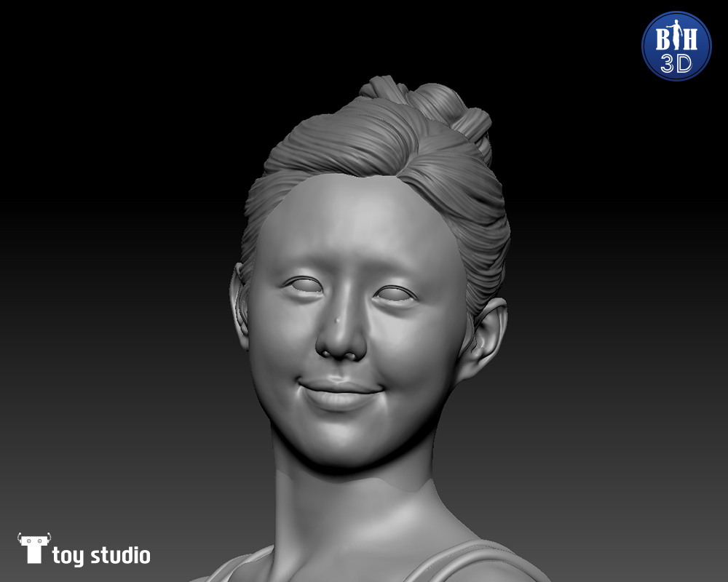728x582 pixels.
Task: Click the empty dark background at upper left
Action: [x=109, y=109]
